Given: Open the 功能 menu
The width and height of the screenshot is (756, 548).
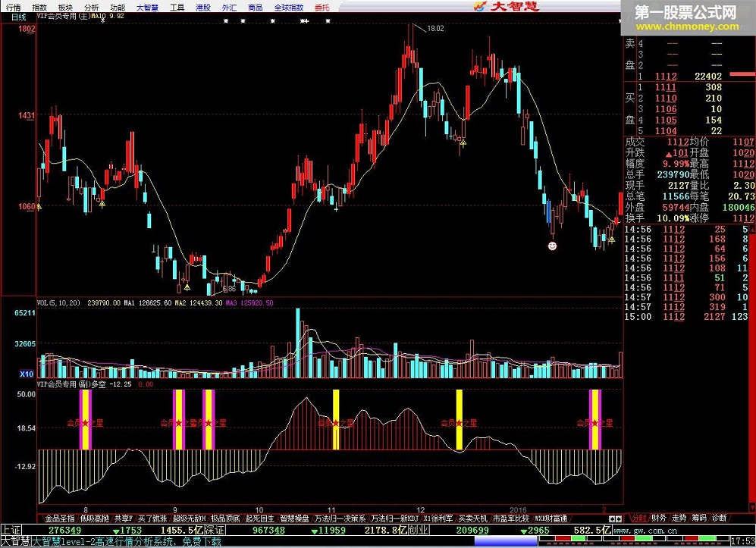Looking at the screenshot, I should coord(118,8).
